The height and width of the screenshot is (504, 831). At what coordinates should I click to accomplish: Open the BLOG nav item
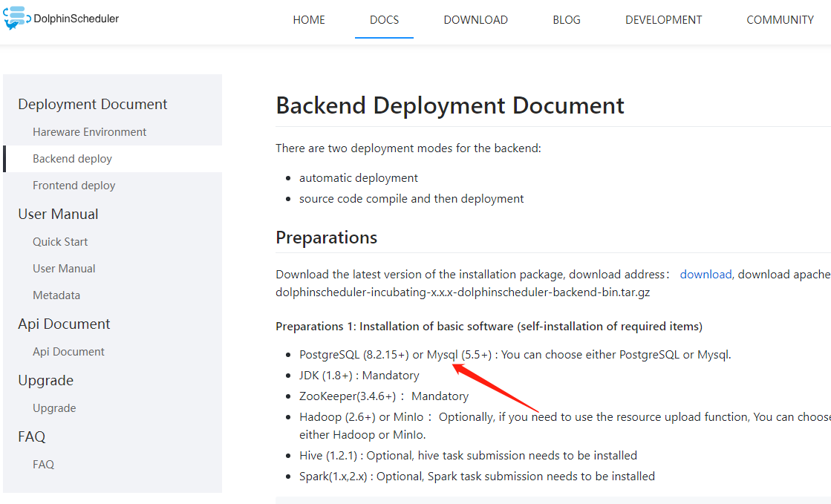(567, 20)
